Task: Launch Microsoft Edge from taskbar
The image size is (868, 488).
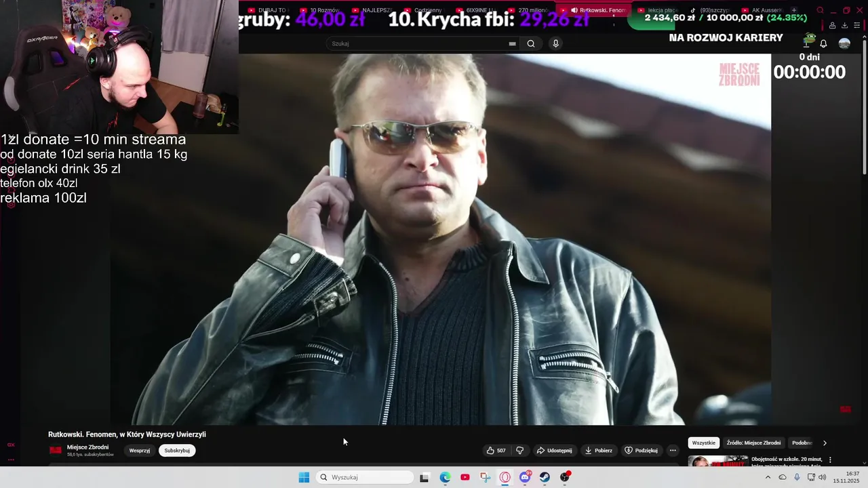Action: pos(445,477)
